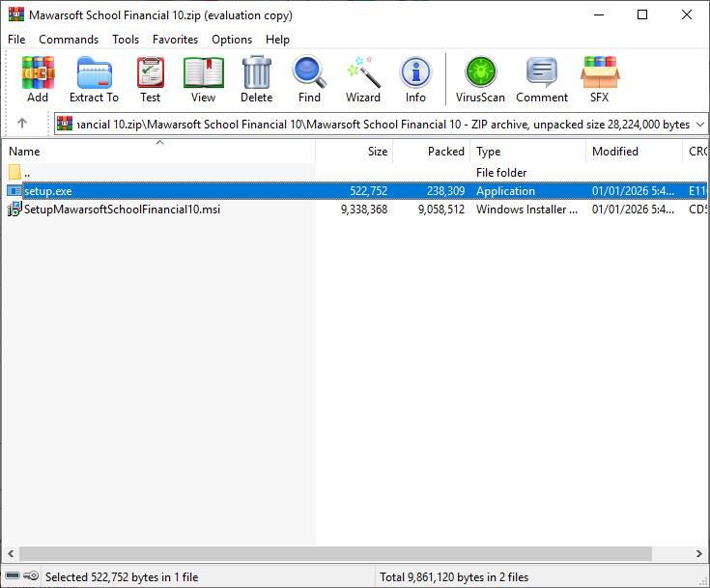Click the horizontal scrollbar right arrow
710x588 pixels.
(701, 554)
